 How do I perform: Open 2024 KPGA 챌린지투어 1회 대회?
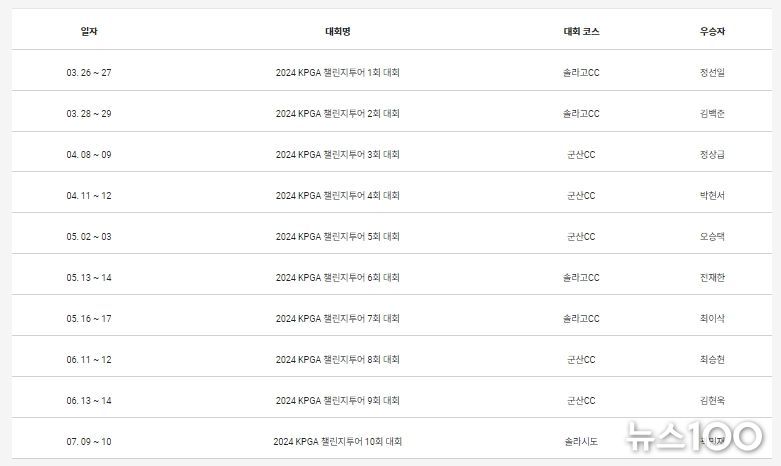click(338, 73)
